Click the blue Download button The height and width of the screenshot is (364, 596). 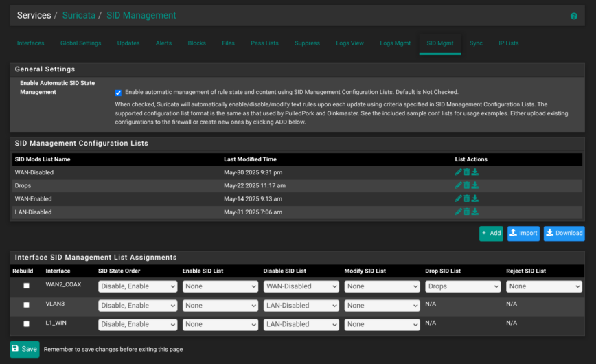click(x=564, y=233)
